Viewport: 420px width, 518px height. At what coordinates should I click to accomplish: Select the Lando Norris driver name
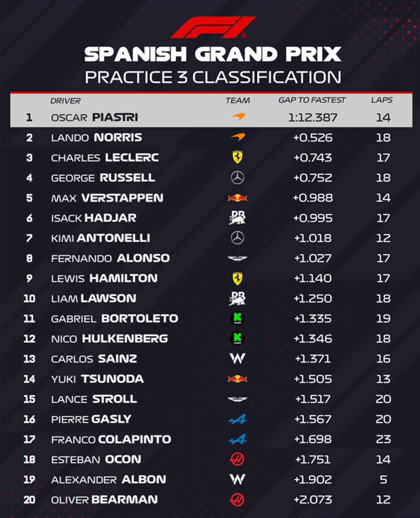point(97,137)
